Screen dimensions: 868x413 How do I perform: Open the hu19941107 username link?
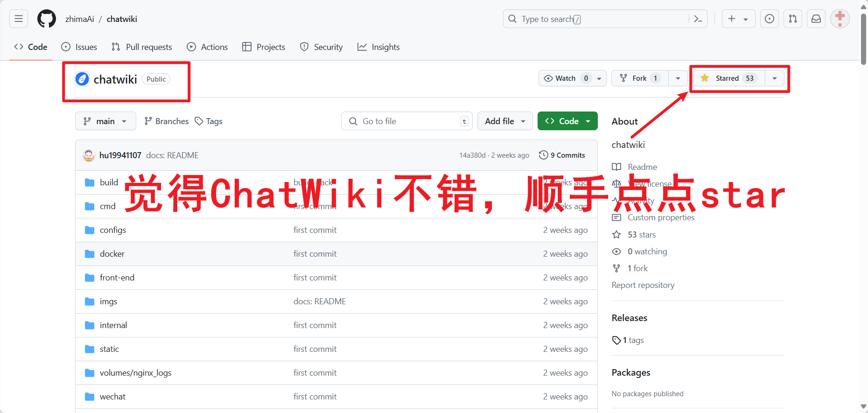[x=120, y=155]
